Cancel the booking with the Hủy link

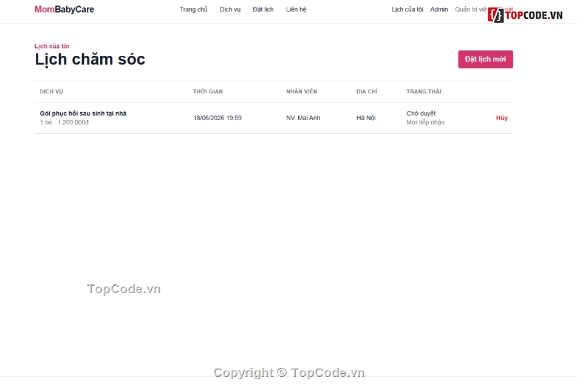pos(502,118)
